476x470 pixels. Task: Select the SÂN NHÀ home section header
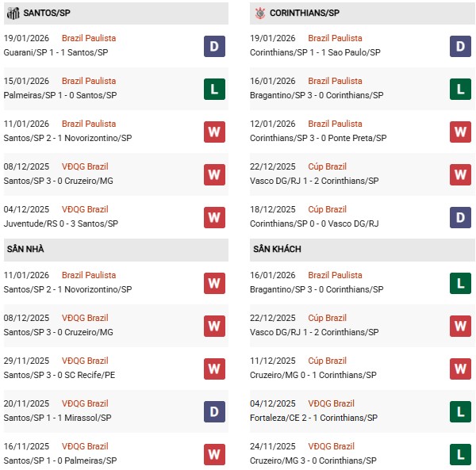pos(26,249)
